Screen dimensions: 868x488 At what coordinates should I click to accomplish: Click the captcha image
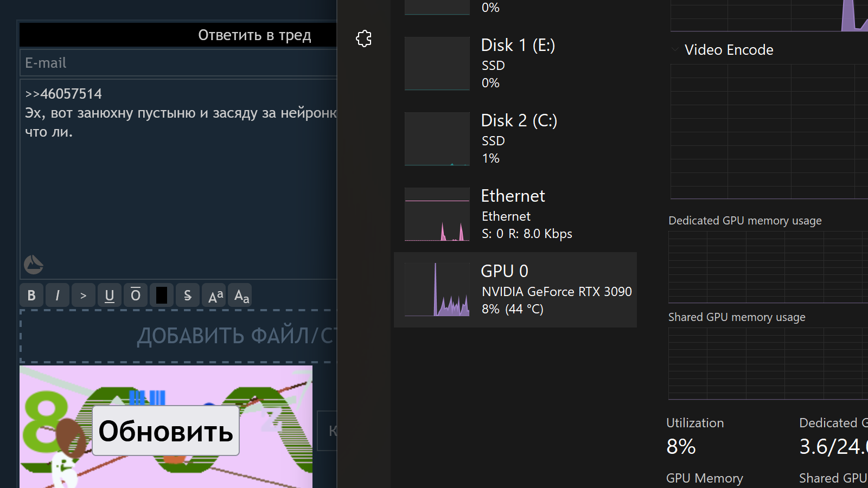click(x=166, y=427)
